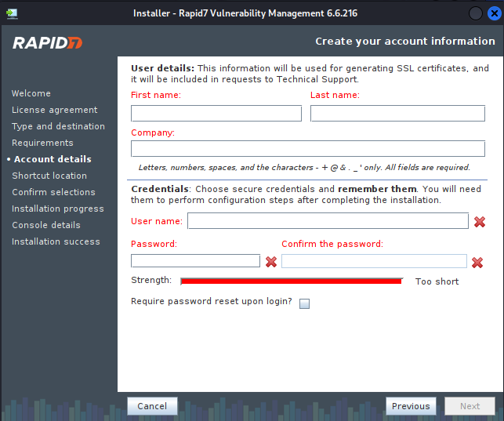Image resolution: width=504 pixels, height=421 pixels.
Task: Click the 'Too short' strength text
Action: 437,281
